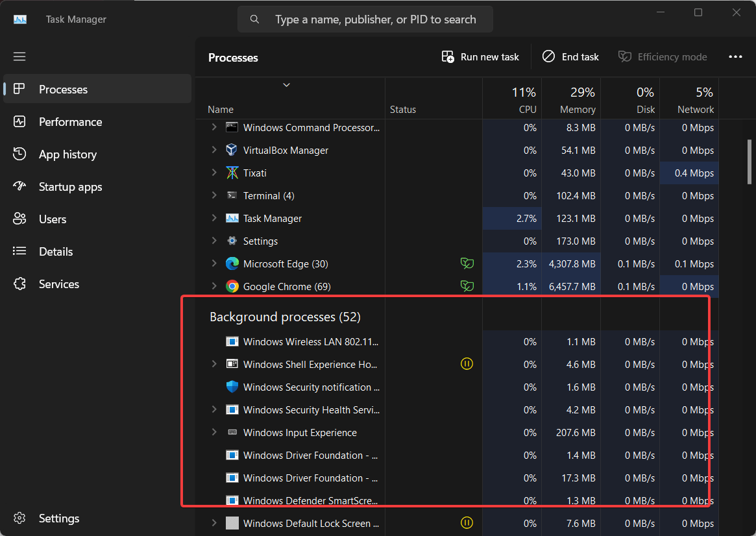
Task: Click the suspended status icon on Windows Shell Experience
Action: point(467,364)
